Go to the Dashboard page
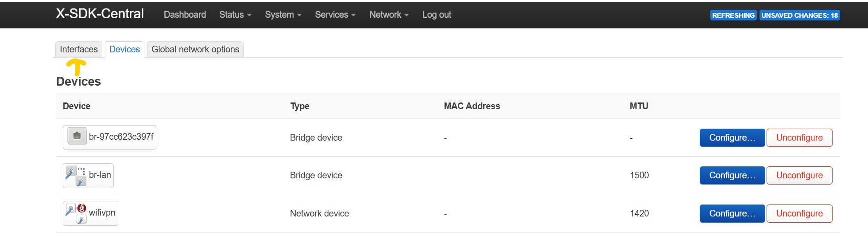868x236 pixels. tap(185, 15)
